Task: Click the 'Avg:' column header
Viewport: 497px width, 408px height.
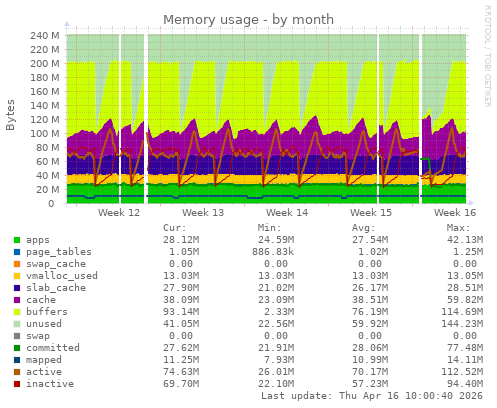Action: pyautogui.click(x=364, y=228)
